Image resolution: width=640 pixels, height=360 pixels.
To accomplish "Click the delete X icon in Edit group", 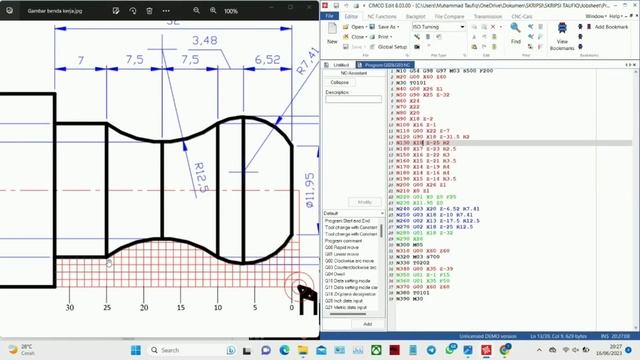I will click(493, 27).
